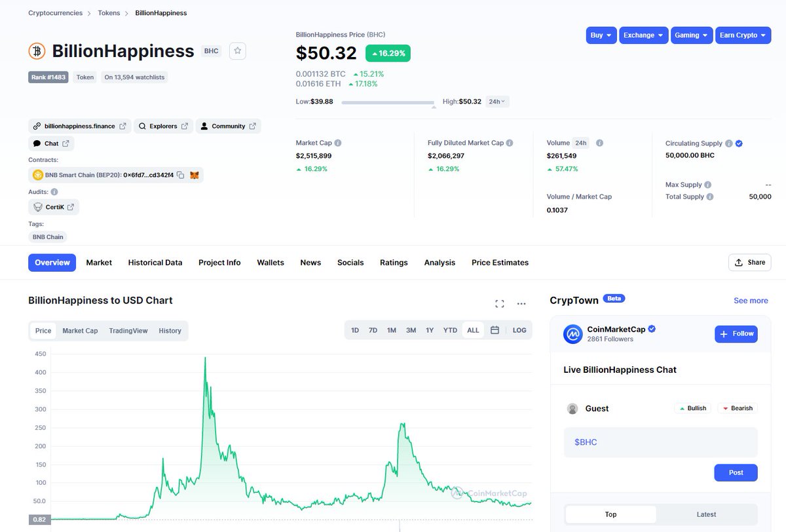Screen dimensions: 786x532
Task: Open the Socials tab
Action: [x=350, y=263]
